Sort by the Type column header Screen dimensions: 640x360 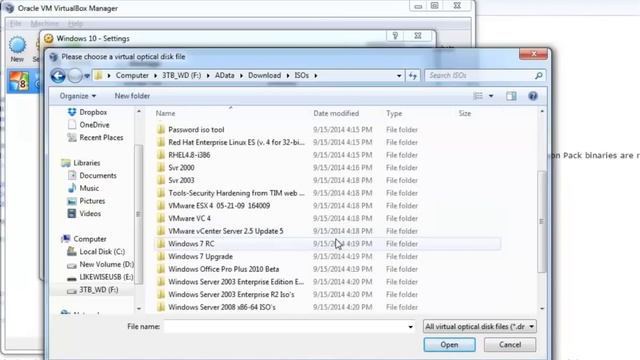click(394, 113)
